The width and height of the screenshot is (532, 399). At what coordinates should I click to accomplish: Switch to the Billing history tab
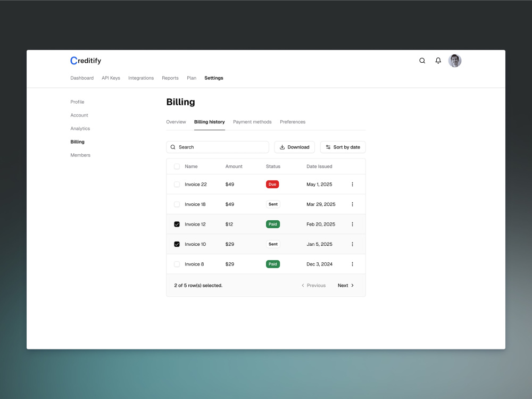pyautogui.click(x=209, y=122)
